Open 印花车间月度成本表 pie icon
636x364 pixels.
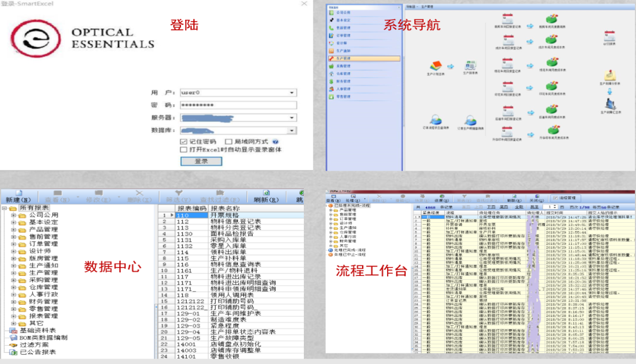click(x=552, y=86)
